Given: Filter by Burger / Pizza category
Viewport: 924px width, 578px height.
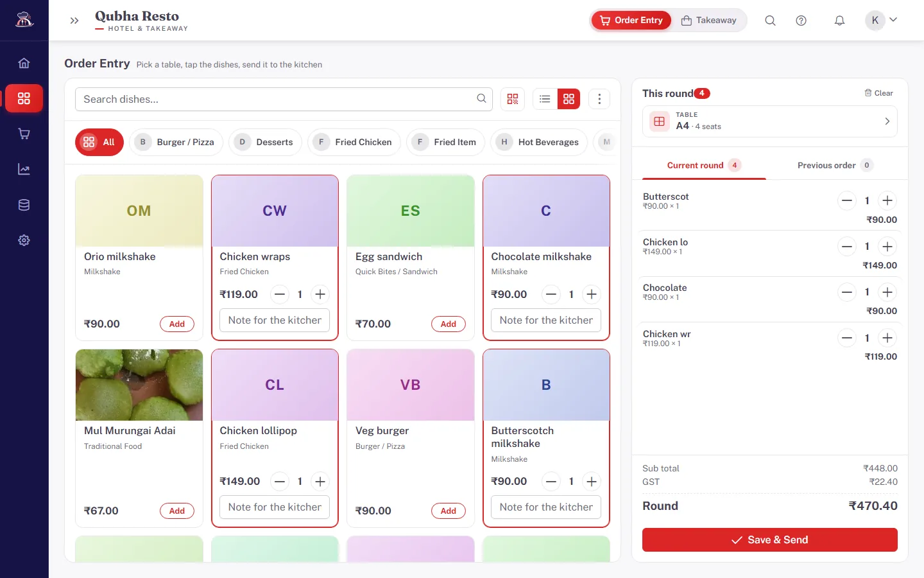Looking at the screenshot, I should pos(176,142).
